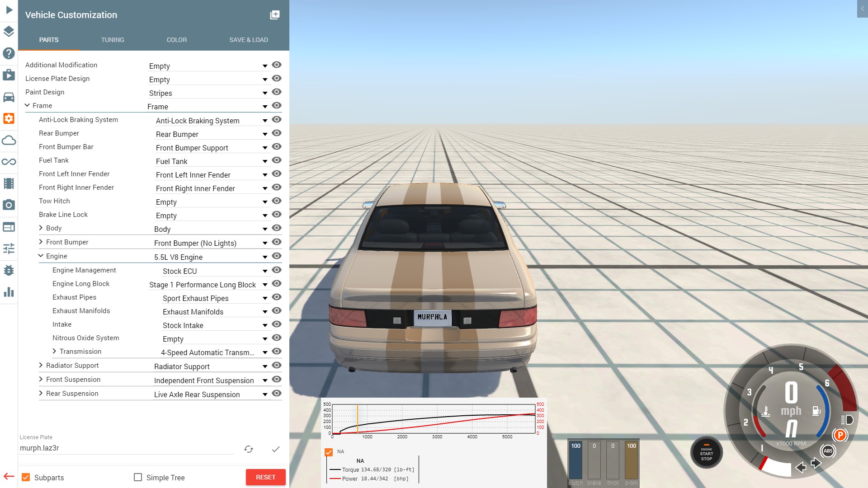The image size is (868, 488).
Task: Open the help question mark icon
Action: point(9,53)
